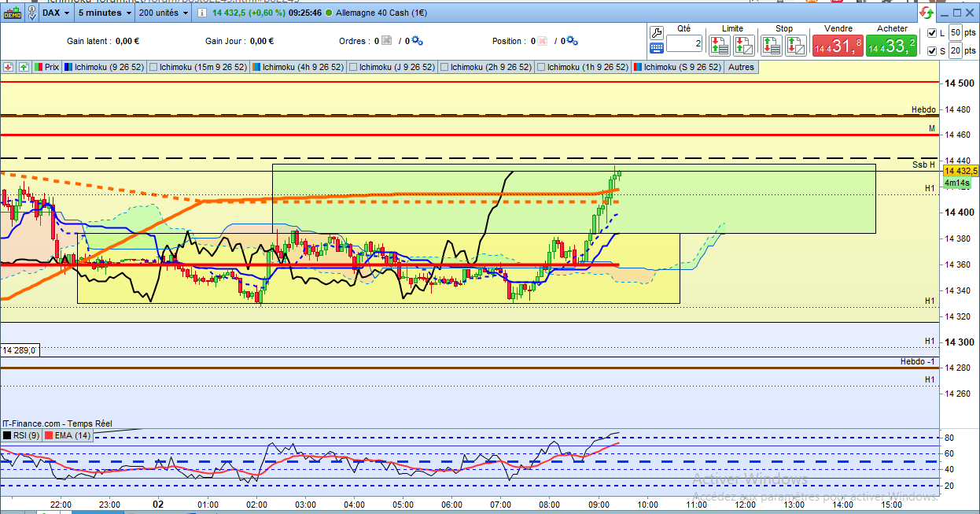Toggle Ichimoku (15m 9 26 52) checkbox
This screenshot has height=514, width=980.
pyautogui.click(x=153, y=67)
